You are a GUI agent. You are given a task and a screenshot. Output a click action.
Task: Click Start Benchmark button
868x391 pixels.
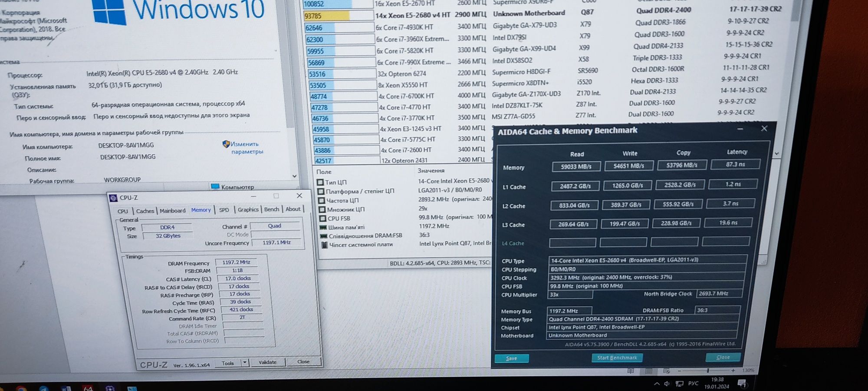(617, 358)
